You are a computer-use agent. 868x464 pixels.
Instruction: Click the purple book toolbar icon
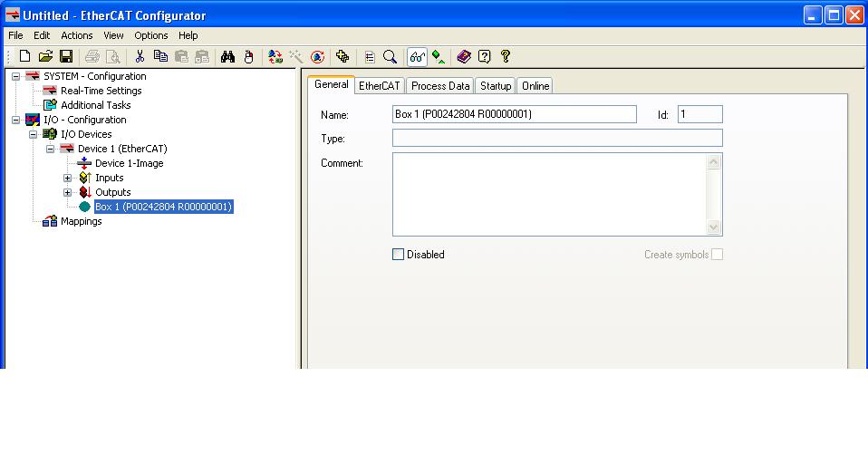click(464, 56)
